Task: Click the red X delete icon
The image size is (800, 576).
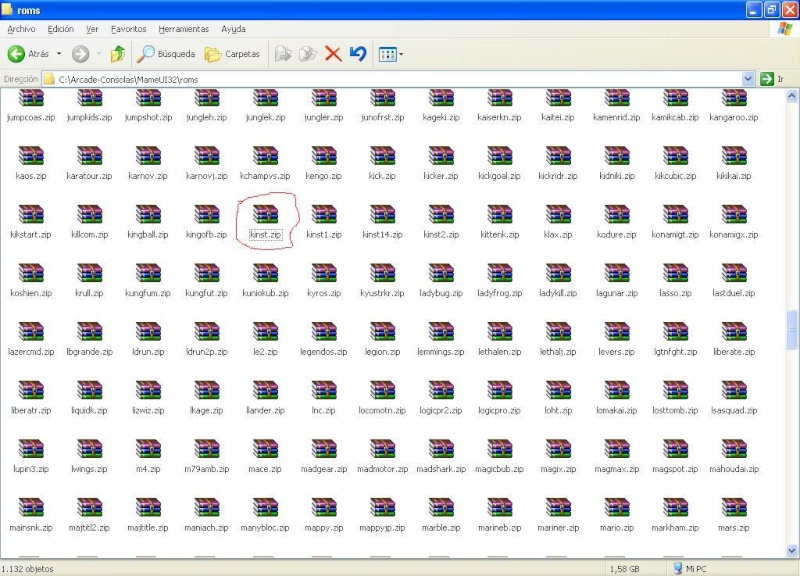Action: pyautogui.click(x=333, y=54)
